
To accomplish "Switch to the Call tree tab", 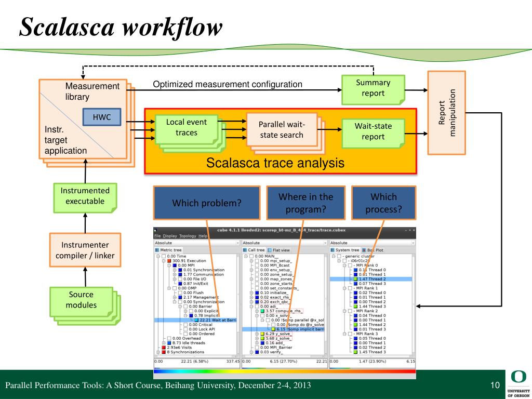I will (x=254, y=250).
